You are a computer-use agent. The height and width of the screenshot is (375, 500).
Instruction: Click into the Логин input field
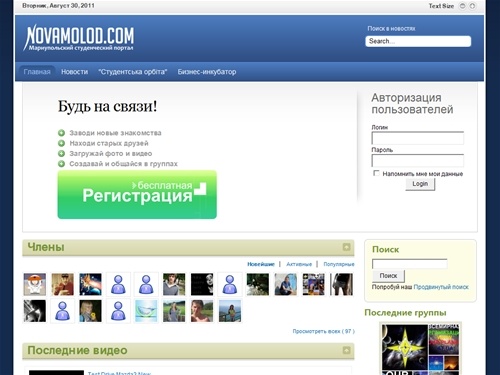(418, 138)
